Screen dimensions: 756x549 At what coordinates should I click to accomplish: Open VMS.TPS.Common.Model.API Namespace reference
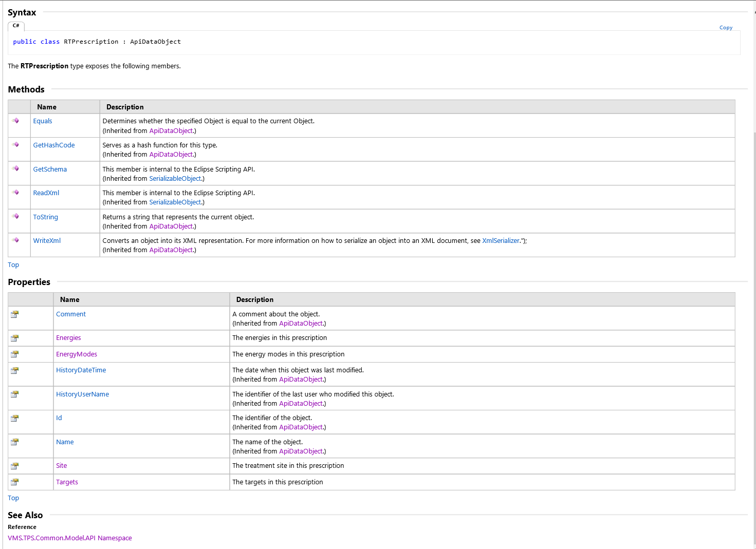coord(70,538)
